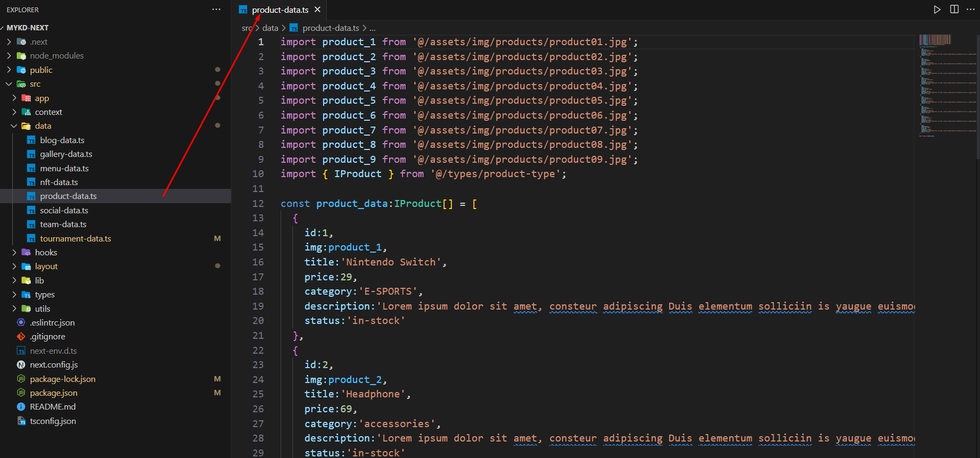The image size is (980, 458).
Task: Select product-data.ts in the file tree
Action: point(116,196)
